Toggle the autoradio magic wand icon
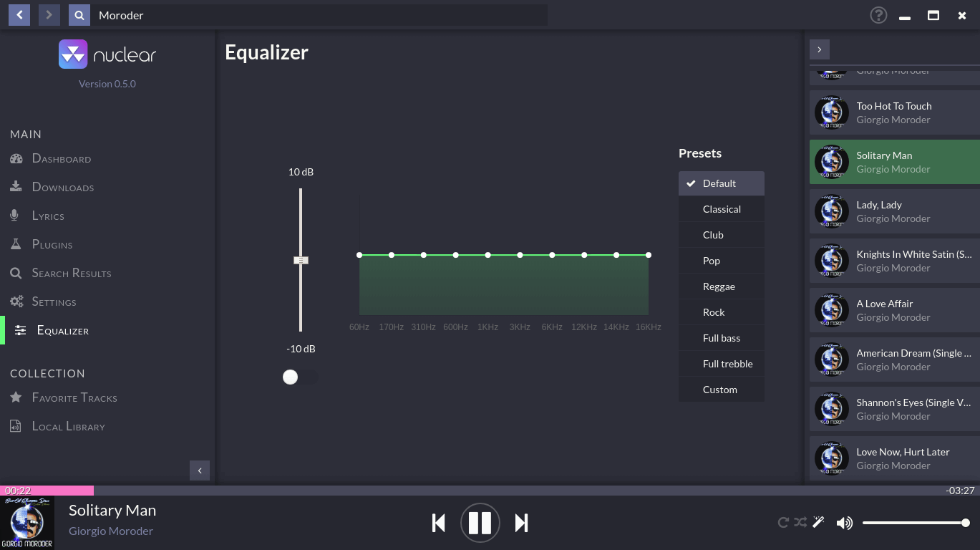The height and width of the screenshot is (550, 980). tap(818, 522)
